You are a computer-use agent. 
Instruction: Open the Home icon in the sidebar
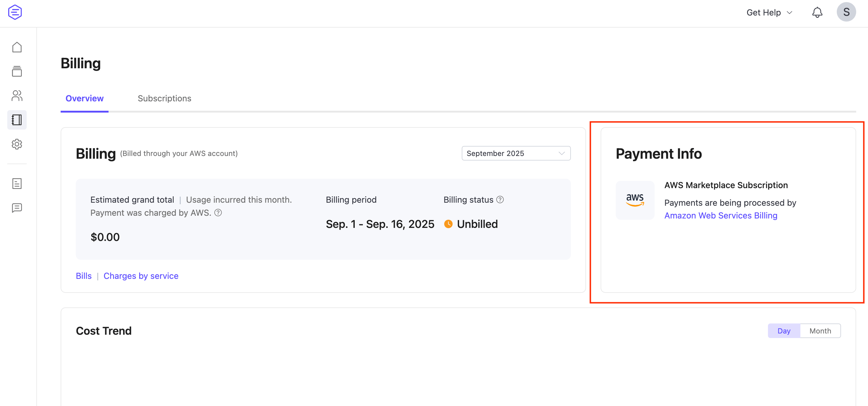pyautogui.click(x=17, y=47)
